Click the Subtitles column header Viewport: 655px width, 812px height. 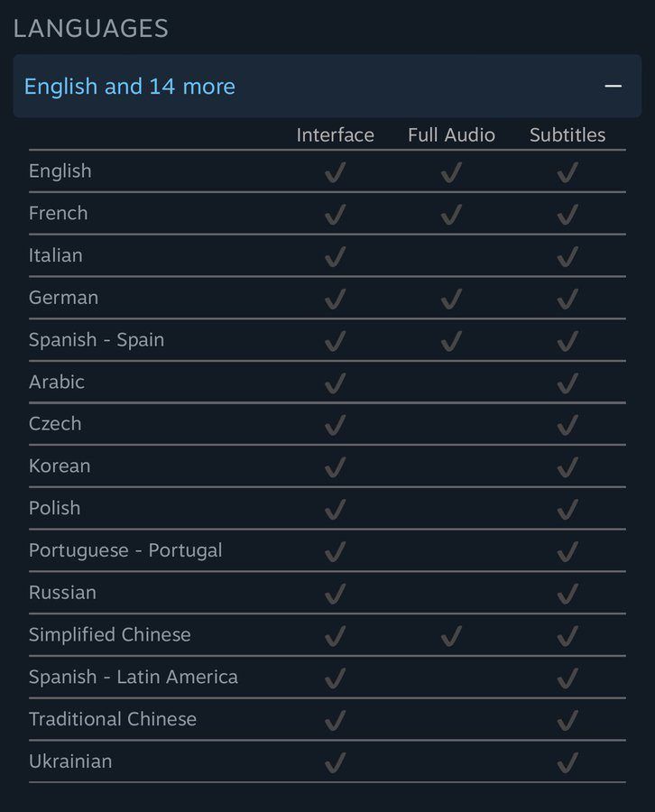coord(567,135)
